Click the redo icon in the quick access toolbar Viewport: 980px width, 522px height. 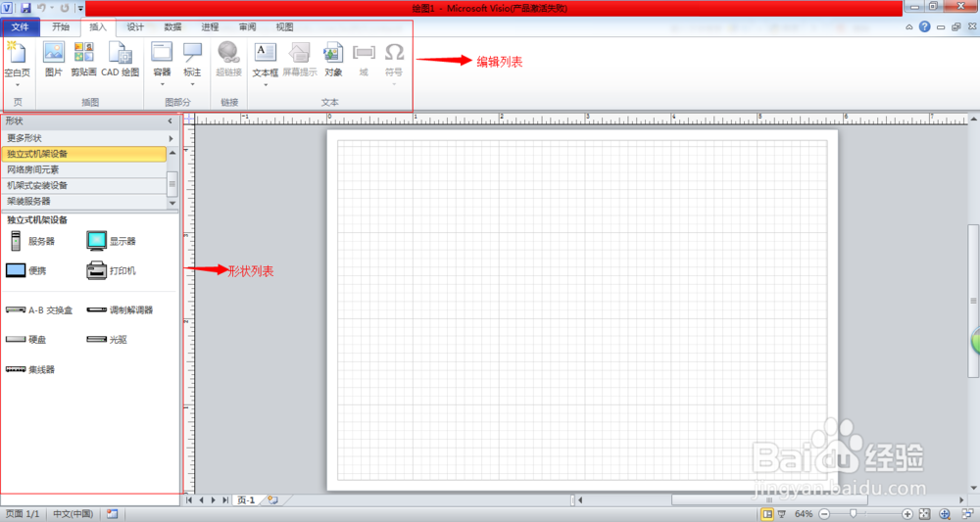click(x=65, y=8)
